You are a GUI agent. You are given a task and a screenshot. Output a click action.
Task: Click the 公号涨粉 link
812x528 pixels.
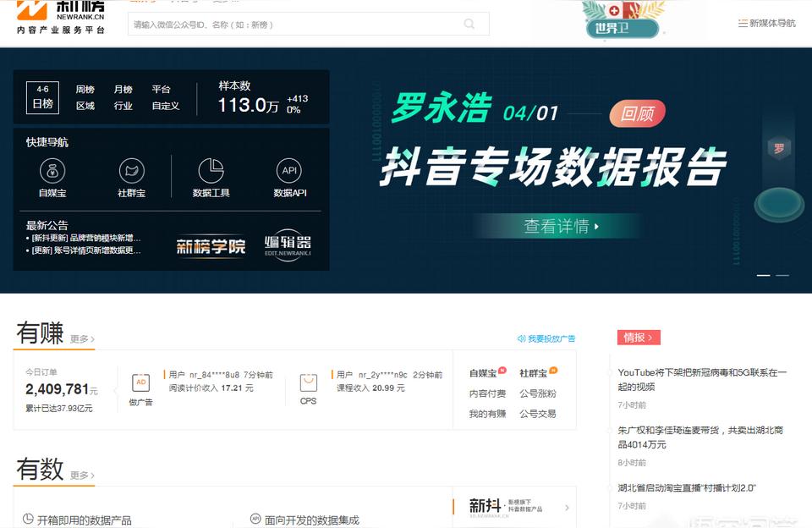(538, 393)
